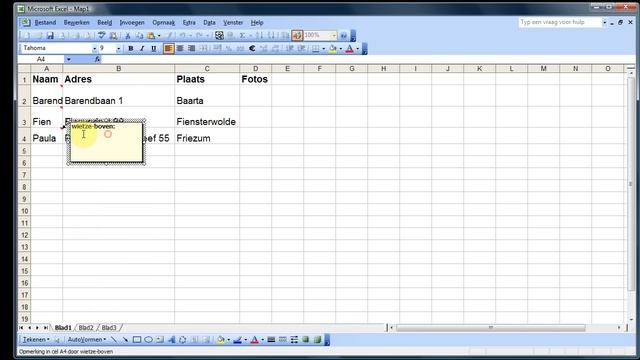Open the zoom percentage dropdown

[x=333, y=36]
